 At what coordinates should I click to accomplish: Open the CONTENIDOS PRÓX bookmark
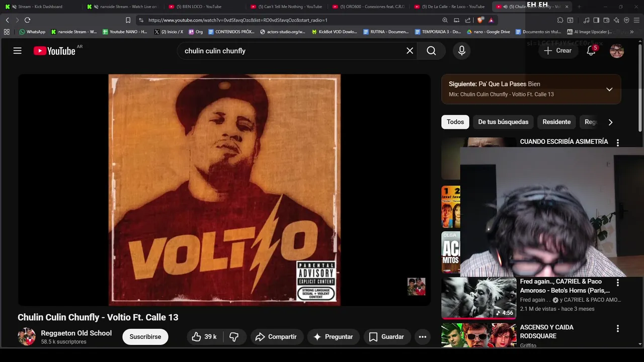click(231, 32)
